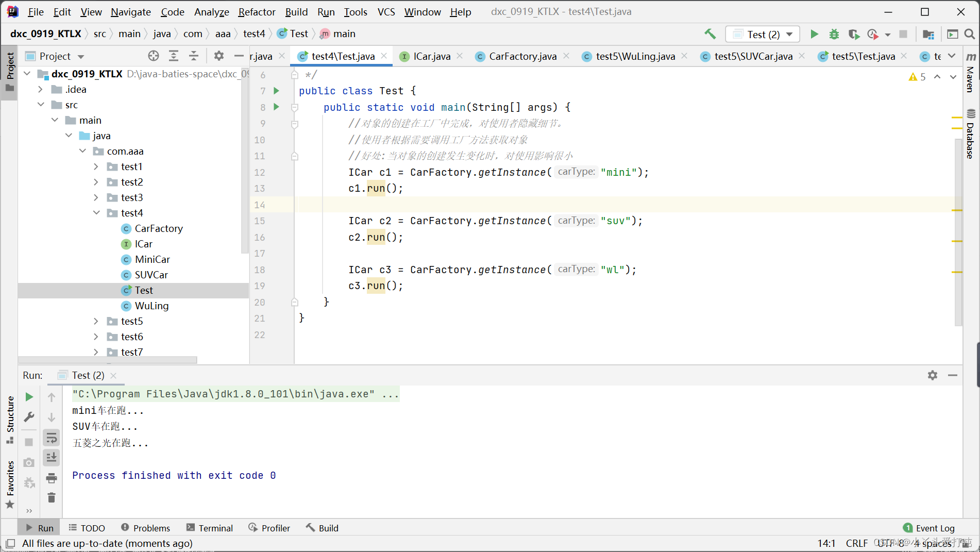Expand all nodes in Project panel
The width and height of the screenshot is (980, 552).
click(x=174, y=56)
